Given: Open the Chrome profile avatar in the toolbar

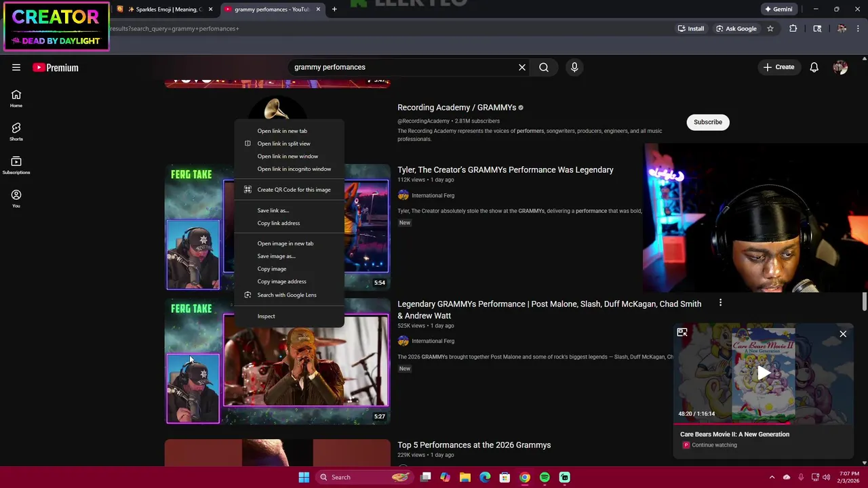Looking at the screenshot, I should (842, 28).
